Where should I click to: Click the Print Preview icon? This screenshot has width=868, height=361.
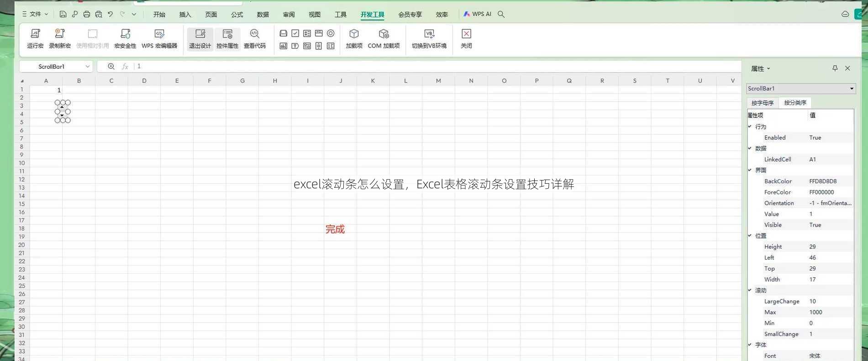(x=99, y=14)
